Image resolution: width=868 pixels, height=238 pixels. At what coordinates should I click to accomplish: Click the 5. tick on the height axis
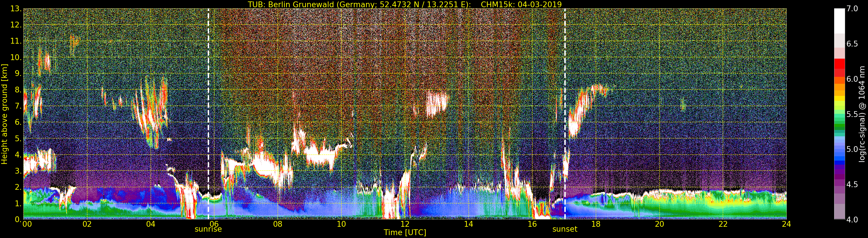(x=18, y=138)
